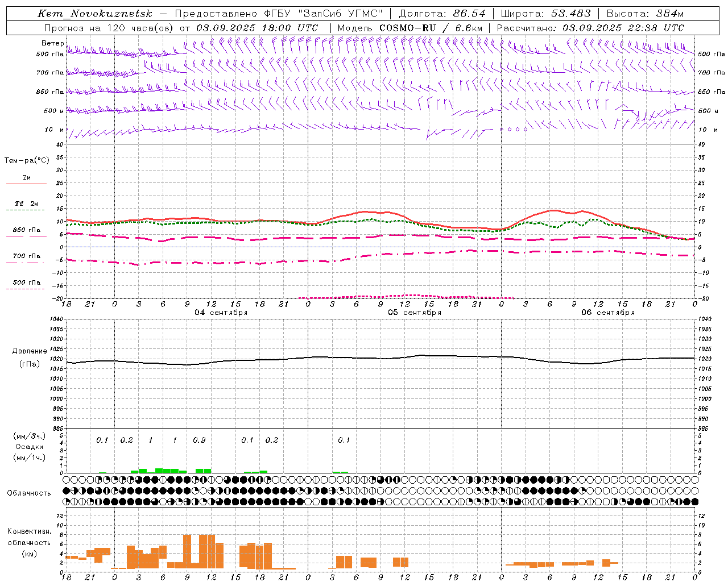
Task: Click the Осадки precipitation label
Action: tap(30, 447)
